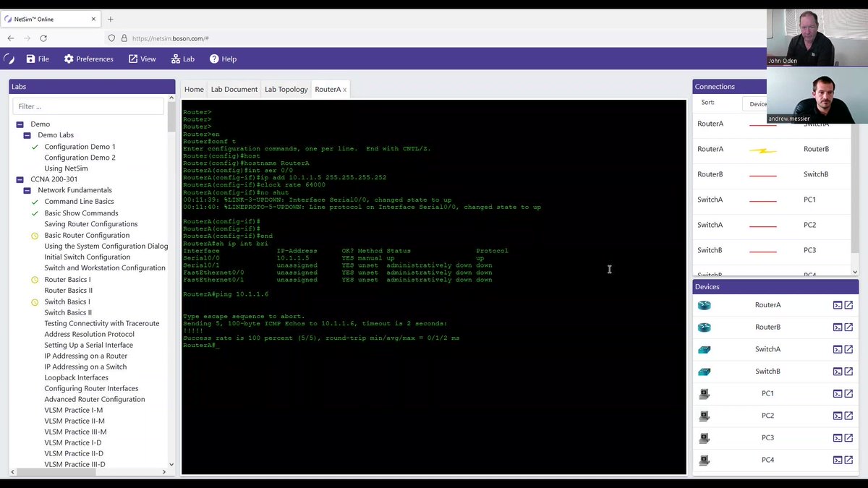Screen dimensions: 868x488
Task: Open console for PC1 in Devices
Action: pos(838,393)
